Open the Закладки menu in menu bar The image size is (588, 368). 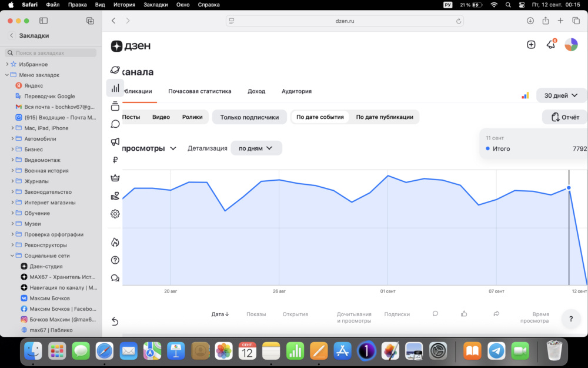156,5
